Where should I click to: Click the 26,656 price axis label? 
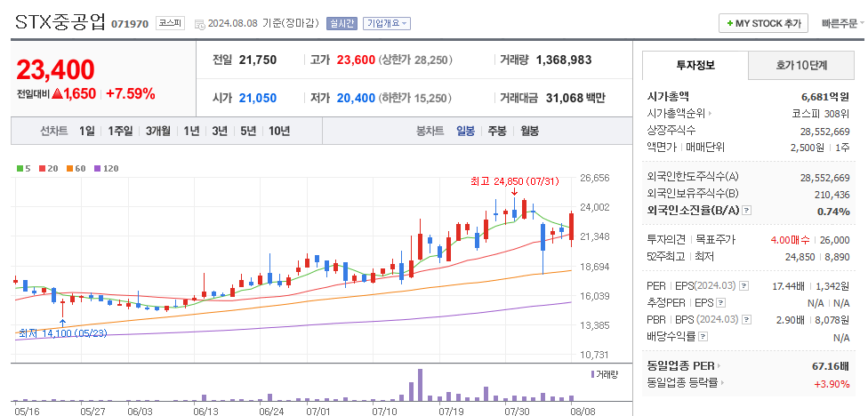pos(594,178)
